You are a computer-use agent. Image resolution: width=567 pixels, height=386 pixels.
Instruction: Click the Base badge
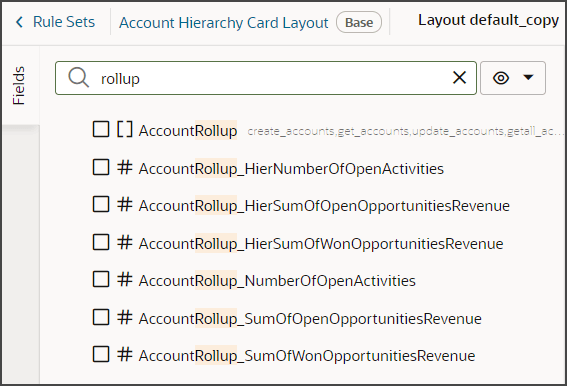coord(359,22)
